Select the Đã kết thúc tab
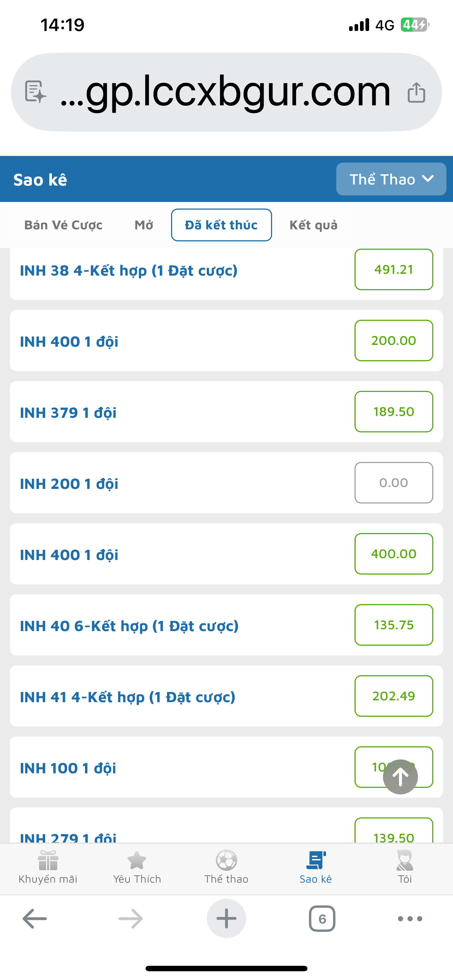Viewport: 453px width, 980px height. pyautogui.click(x=221, y=225)
